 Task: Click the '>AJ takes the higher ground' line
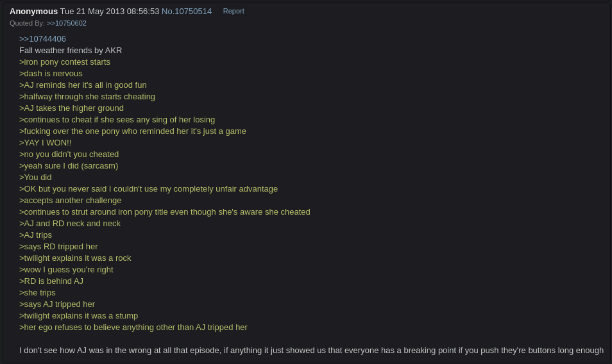(71, 108)
